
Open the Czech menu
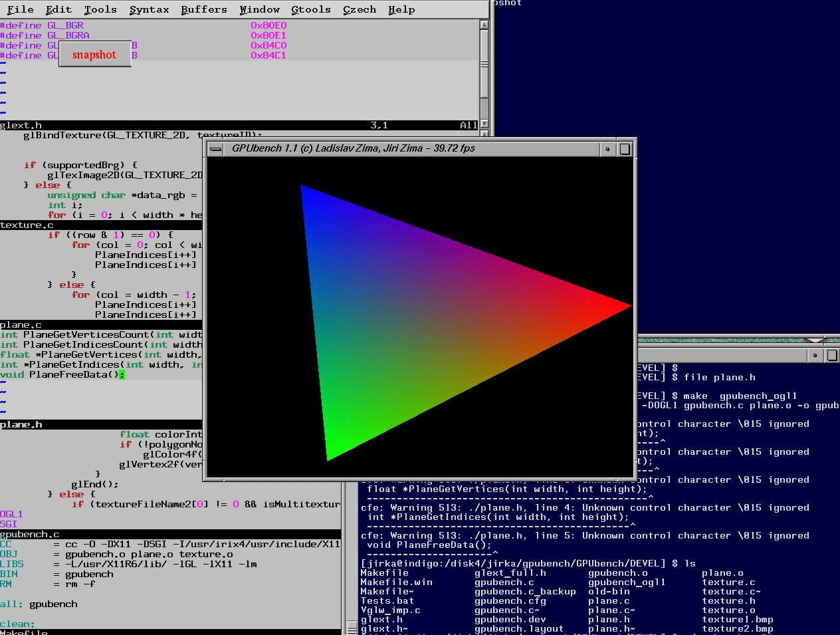(359, 9)
